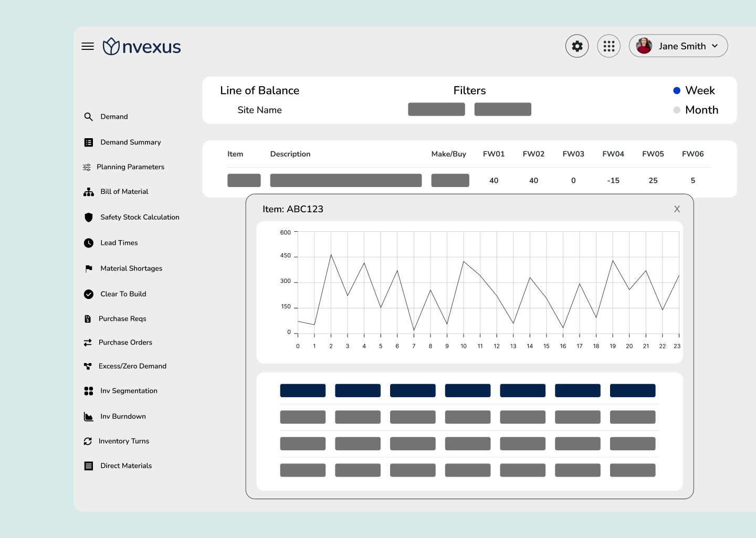Open the apps grid launcher

pyautogui.click(x=609, y=46)
